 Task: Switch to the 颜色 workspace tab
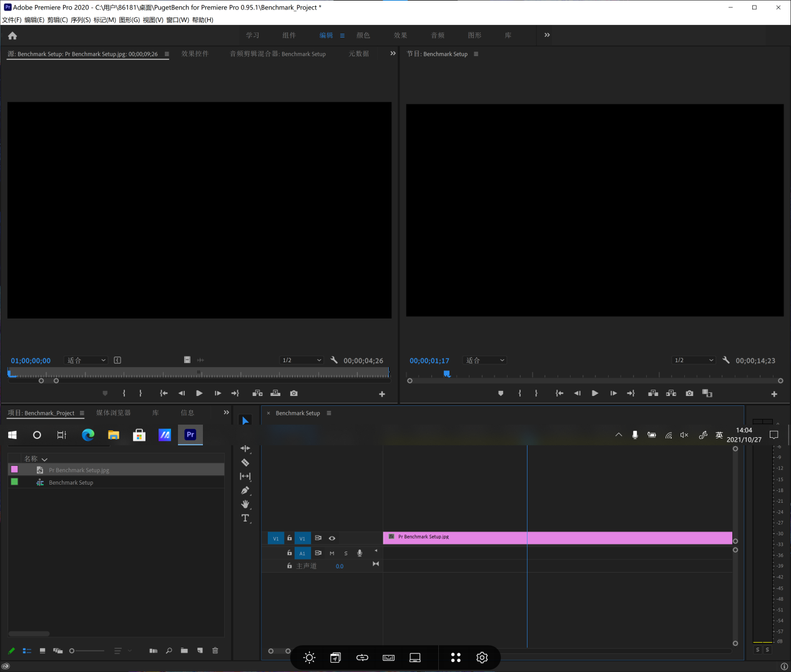(x=363, y=36)
